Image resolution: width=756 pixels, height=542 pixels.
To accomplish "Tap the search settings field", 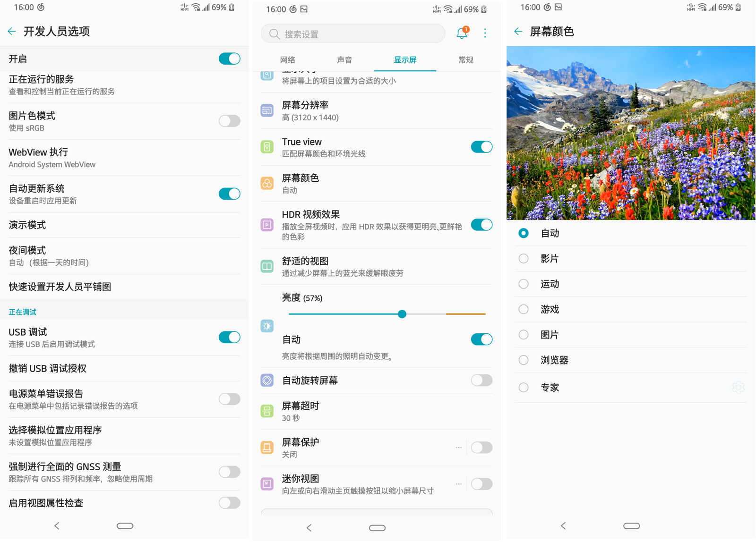I will tap(352, 34).
